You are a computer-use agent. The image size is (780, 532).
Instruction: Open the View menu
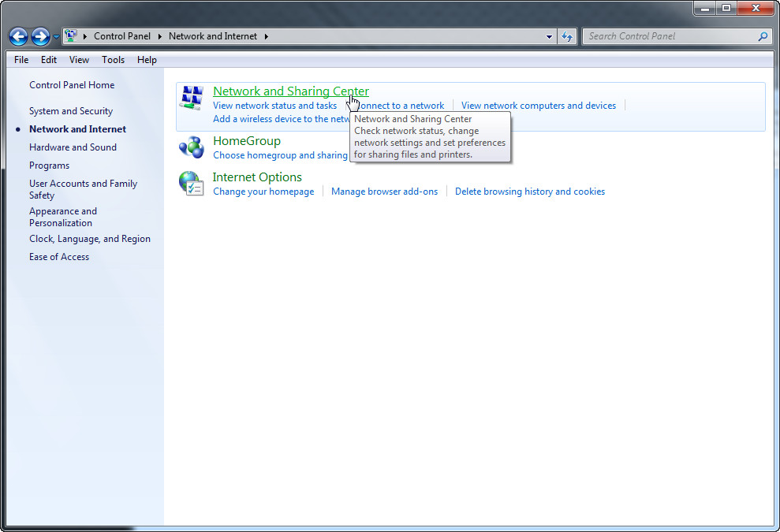coord(79,60)
